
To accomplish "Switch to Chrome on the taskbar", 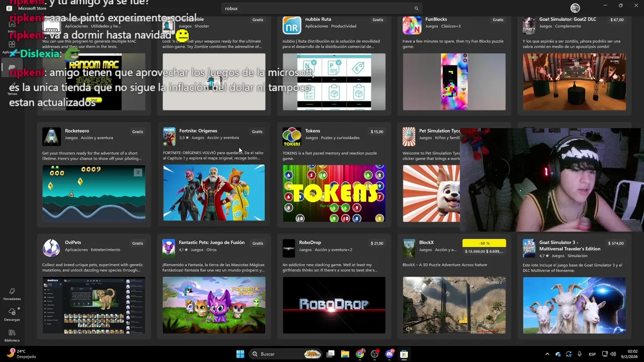I will point(360,354).
